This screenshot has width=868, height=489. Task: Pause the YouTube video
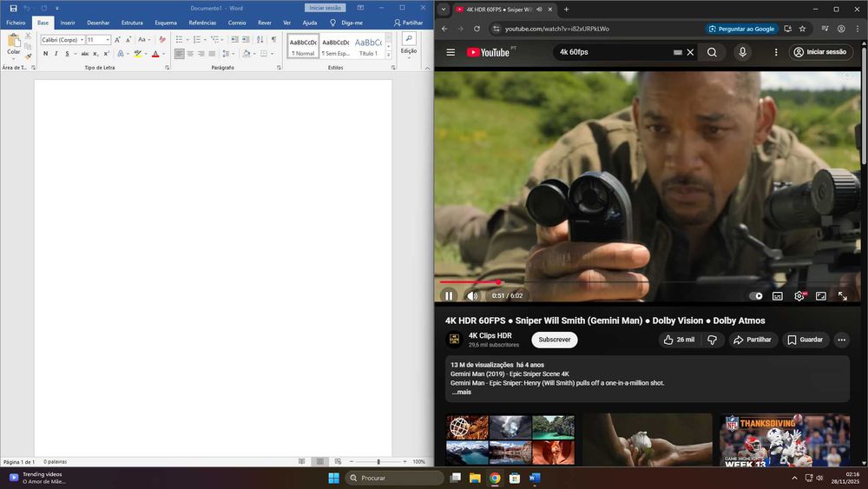click(x=449, y=295)
